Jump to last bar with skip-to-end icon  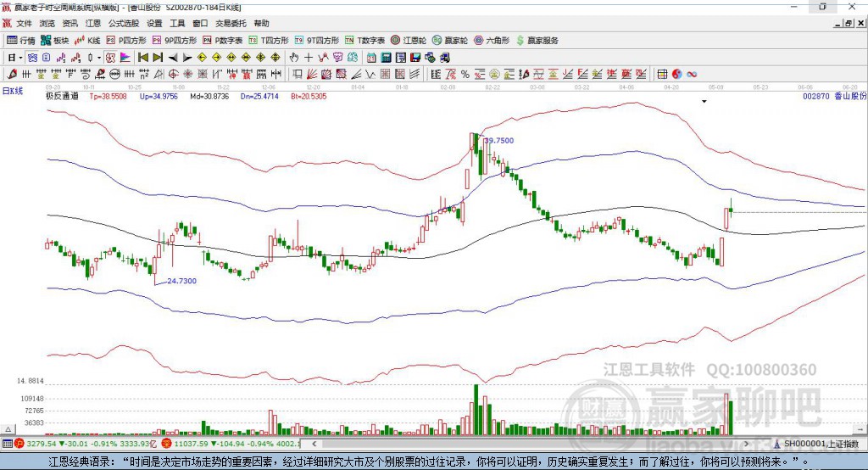158,58
